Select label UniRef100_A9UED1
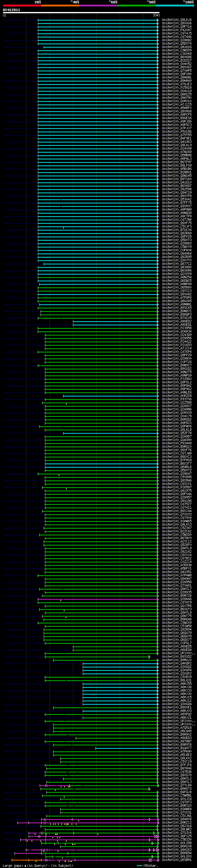Image resolution: width=197 pixels, height=868 pixels. click(176, 325)
